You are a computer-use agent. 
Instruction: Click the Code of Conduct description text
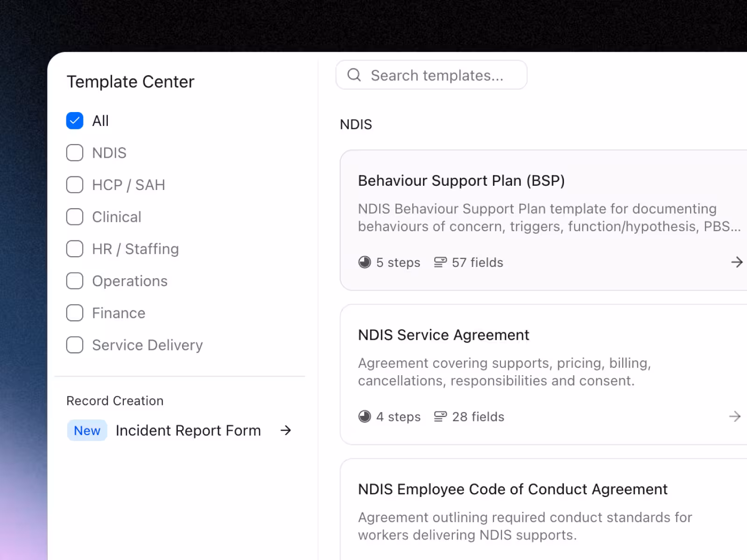[x=525, y=526]
